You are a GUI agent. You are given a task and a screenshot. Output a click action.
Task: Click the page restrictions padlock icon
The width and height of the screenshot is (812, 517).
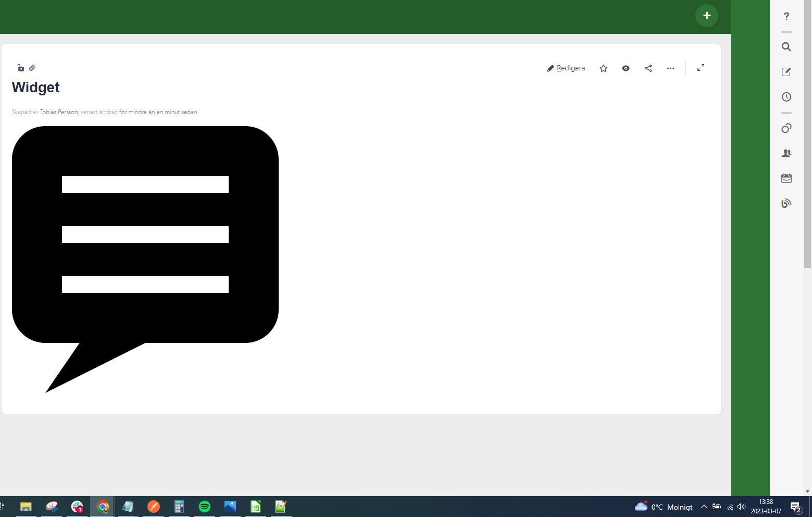[x=21, y=68]
